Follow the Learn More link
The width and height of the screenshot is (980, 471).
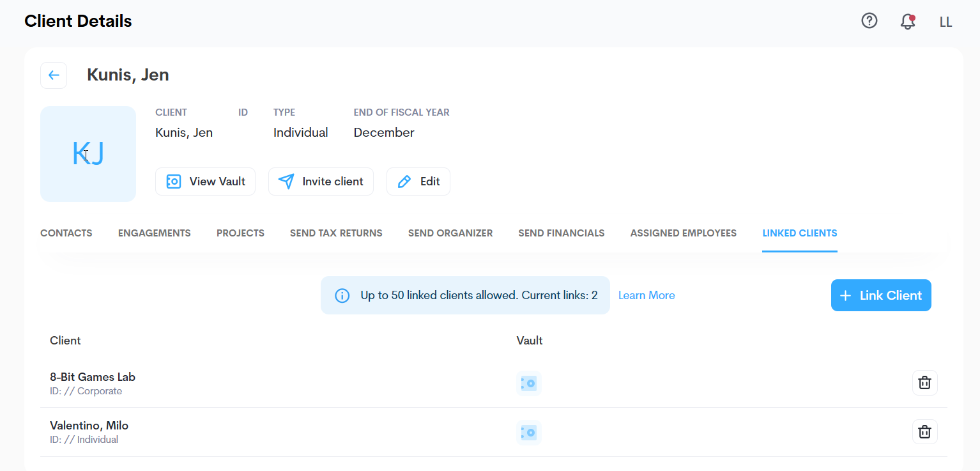(647, 295)
